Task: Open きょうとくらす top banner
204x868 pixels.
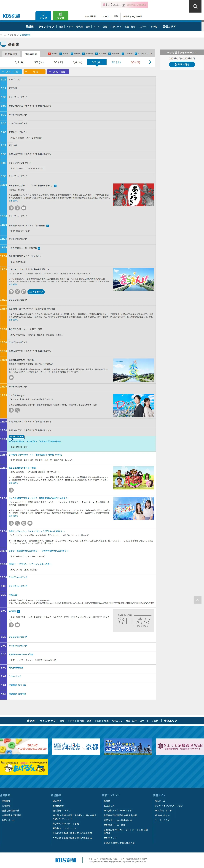Action: click(124, 5)
